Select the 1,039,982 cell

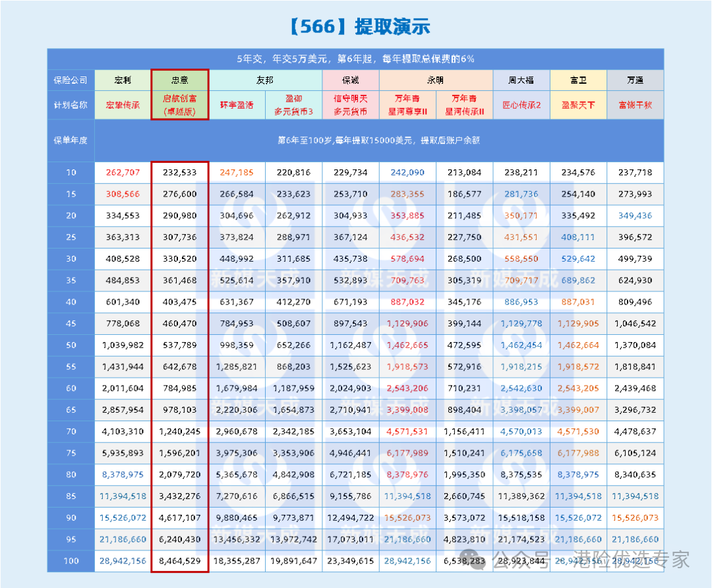click(x=123, y=345)
